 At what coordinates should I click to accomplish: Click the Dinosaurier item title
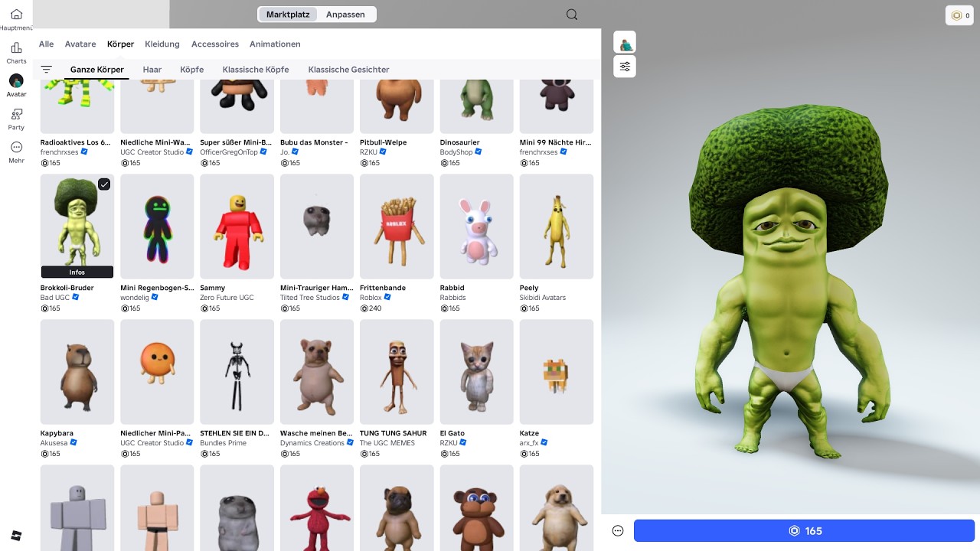click(x=460, y=142)
